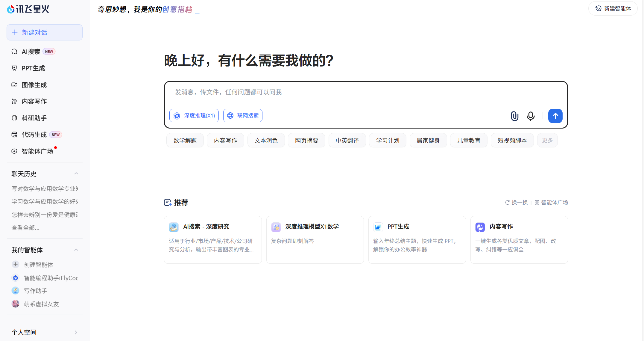Activate the microphone voice input icon

coord(530,116)
